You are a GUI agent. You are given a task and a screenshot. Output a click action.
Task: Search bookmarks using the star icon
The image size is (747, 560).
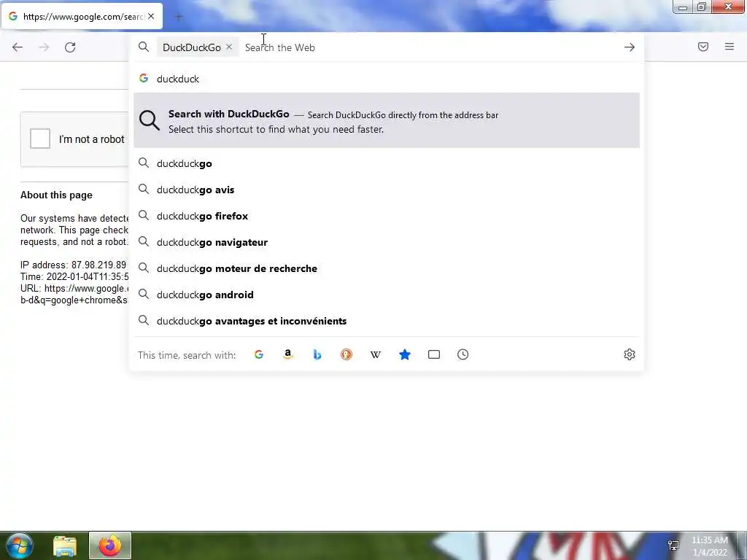click(405, 354)
